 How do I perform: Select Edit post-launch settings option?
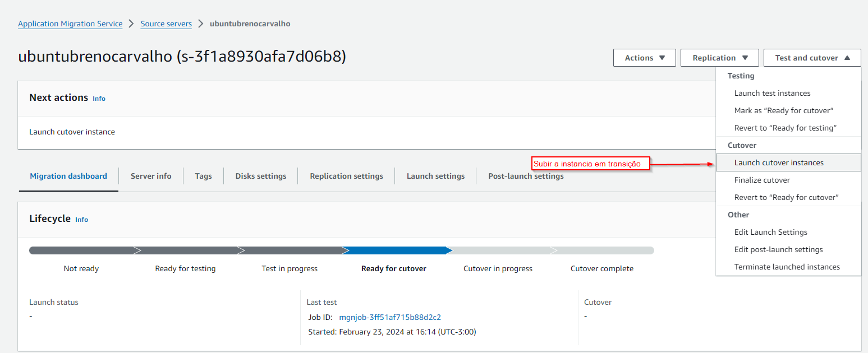click(778, 249)
